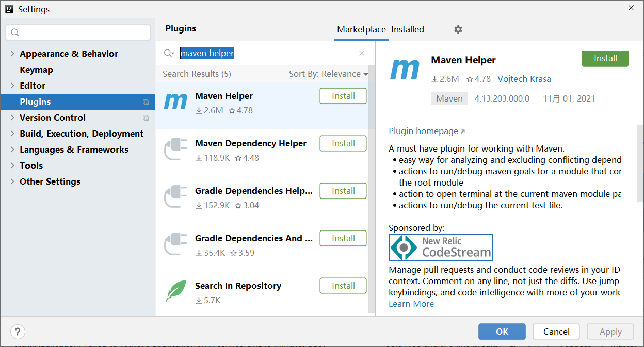The image size is (644, 347).
Task: Click the version 4.13.203.000.0 text
Action: point(502,98)
